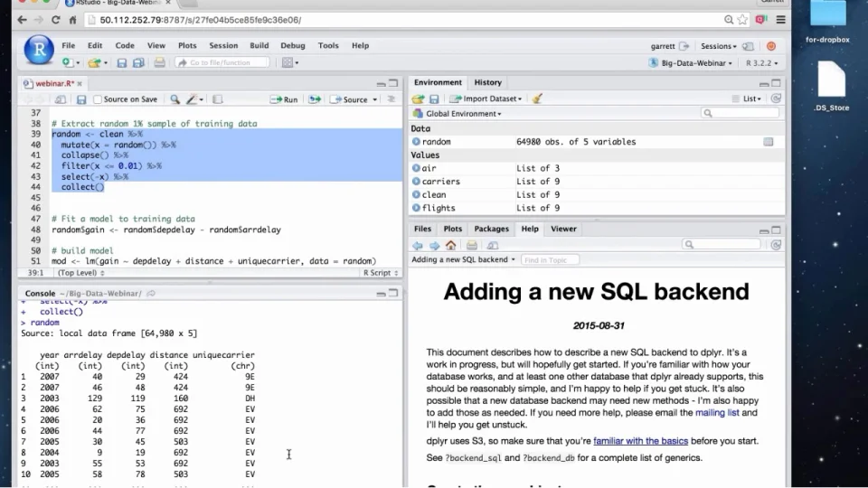Go to Help home page
868x488 pixels.
(450, 245)
